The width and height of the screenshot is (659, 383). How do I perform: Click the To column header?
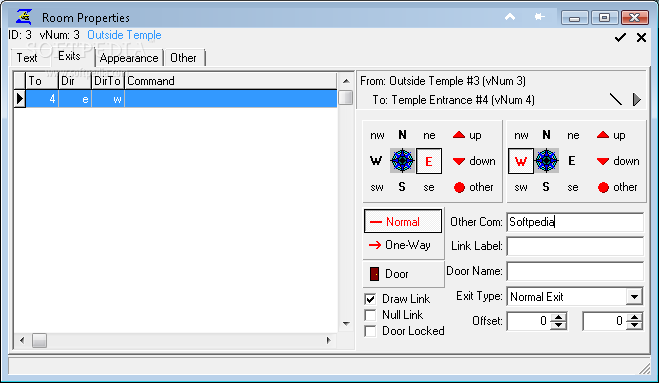pyautogui.click(x=42, y=81)
